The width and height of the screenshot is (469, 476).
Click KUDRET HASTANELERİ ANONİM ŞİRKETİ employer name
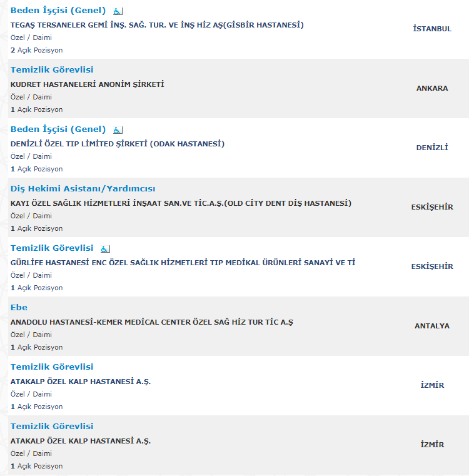tap(87, 84)
